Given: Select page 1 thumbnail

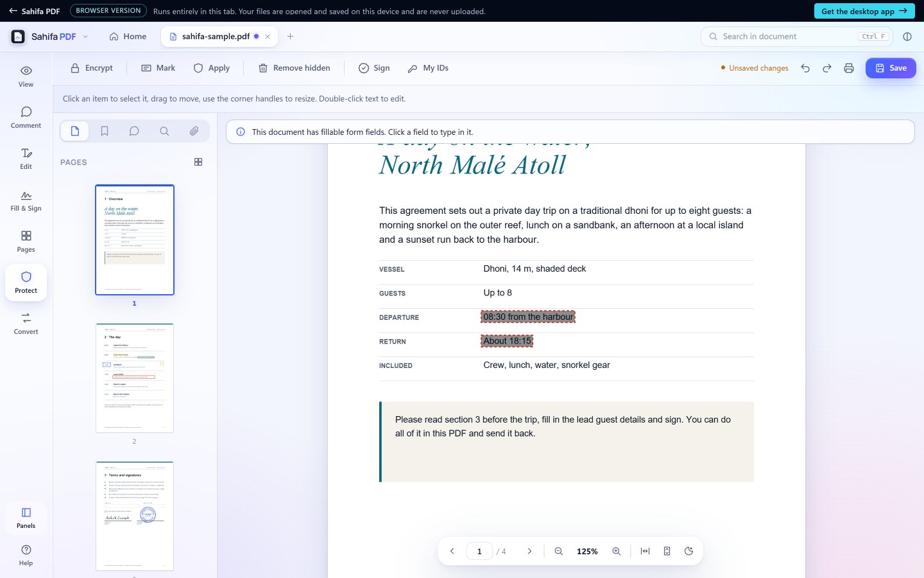Looking at the screenshot, I should 135,240.
